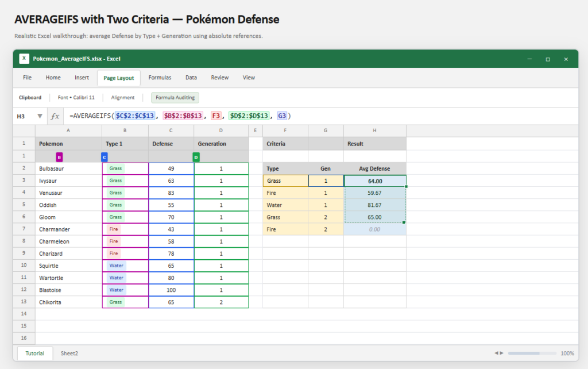
Task: Select result cell showing 0.00
Action: [375, 229]
